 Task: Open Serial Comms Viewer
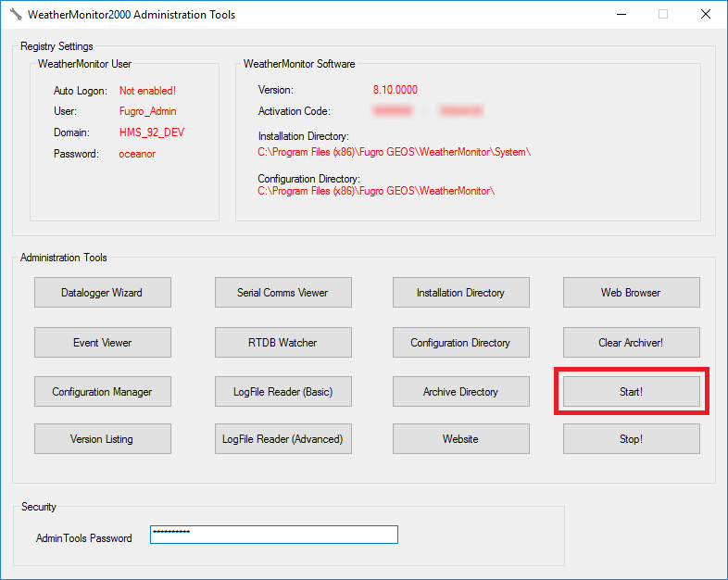pyautogui.click(x=283, y=293)
